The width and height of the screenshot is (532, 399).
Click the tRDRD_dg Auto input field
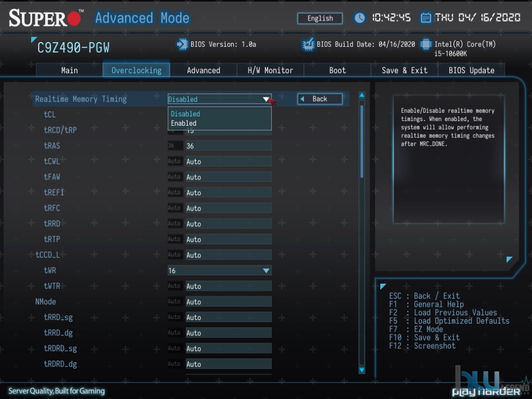point(229,364)
